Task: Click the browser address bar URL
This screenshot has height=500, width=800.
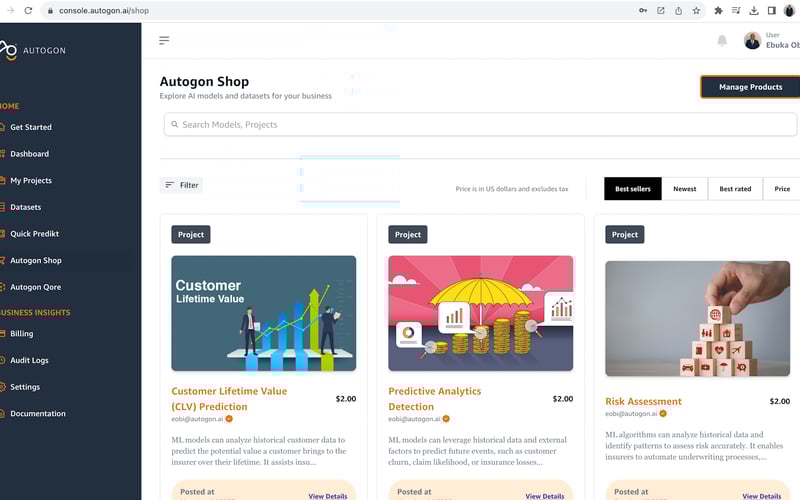Action: pyautogui.click(x=104, y=11)
